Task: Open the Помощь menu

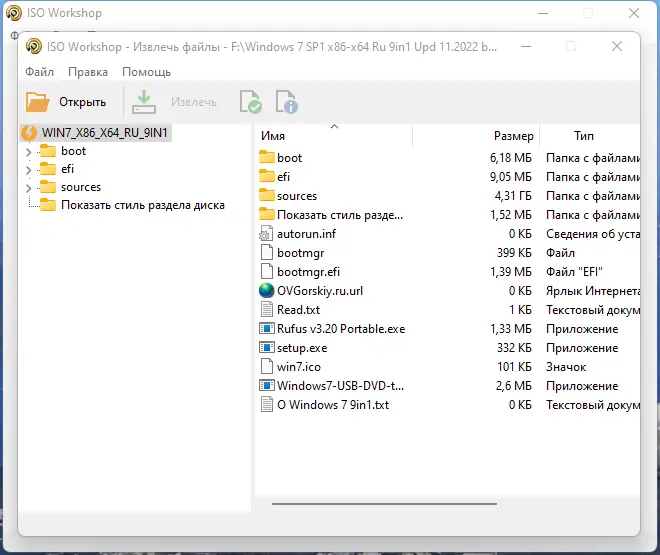Action: coord(146,72)
